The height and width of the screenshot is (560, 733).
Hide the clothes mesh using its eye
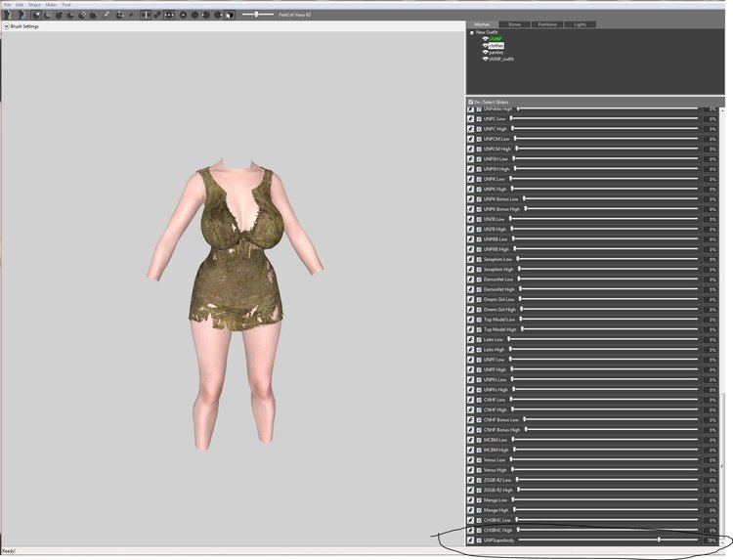point(485,45)
